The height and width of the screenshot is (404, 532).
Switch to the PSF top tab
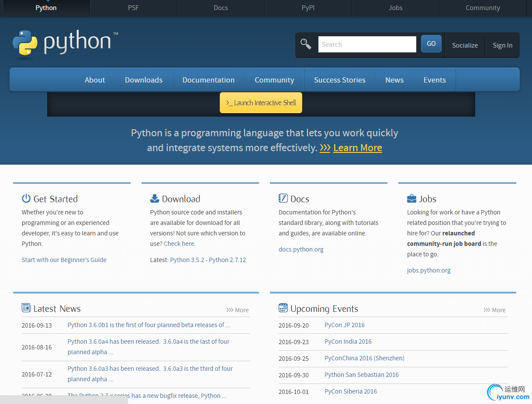pyautogui.click(x=133, y=8)
